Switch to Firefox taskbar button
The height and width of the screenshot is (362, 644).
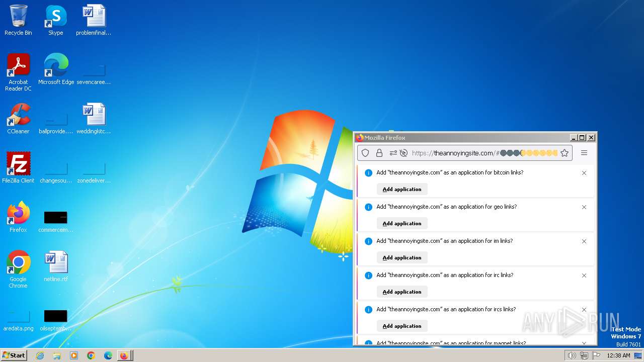tap(124, 355)
